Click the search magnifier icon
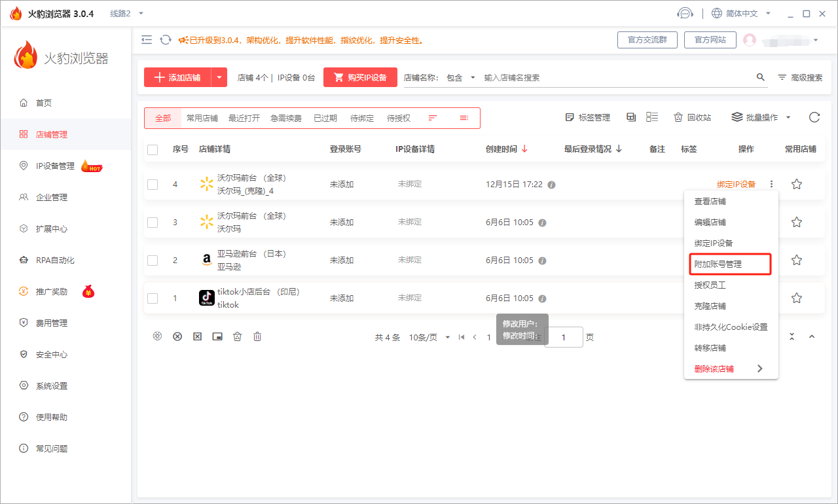 tap(760, 77)
